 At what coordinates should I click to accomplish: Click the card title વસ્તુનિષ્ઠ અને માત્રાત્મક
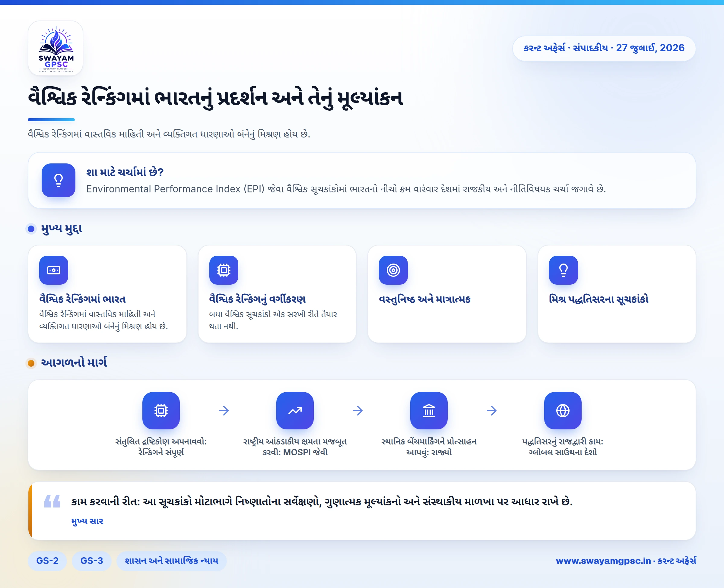pos(425,299)
